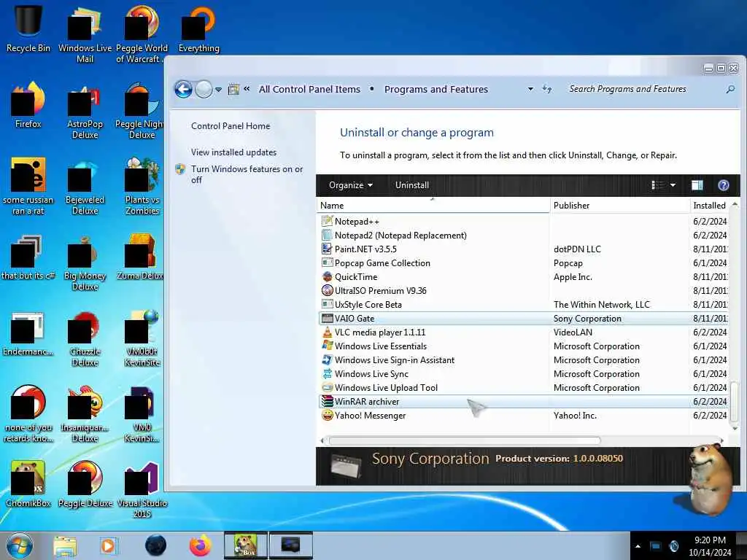Image resolution: width=747 pixels, height=560 pixels.
Task: Open Peggle Deluxe desktop shortcut
Action: pyautogui.click(x=85, y=484)
